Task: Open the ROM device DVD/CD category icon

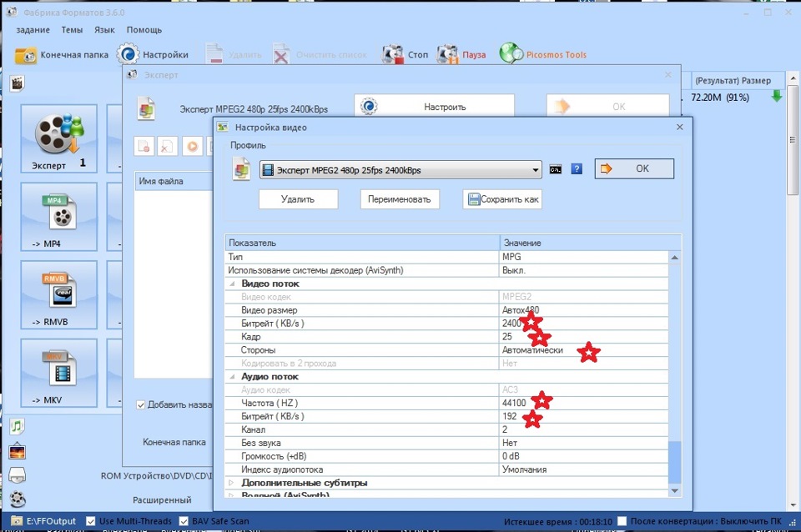Action: coord(18,475)
